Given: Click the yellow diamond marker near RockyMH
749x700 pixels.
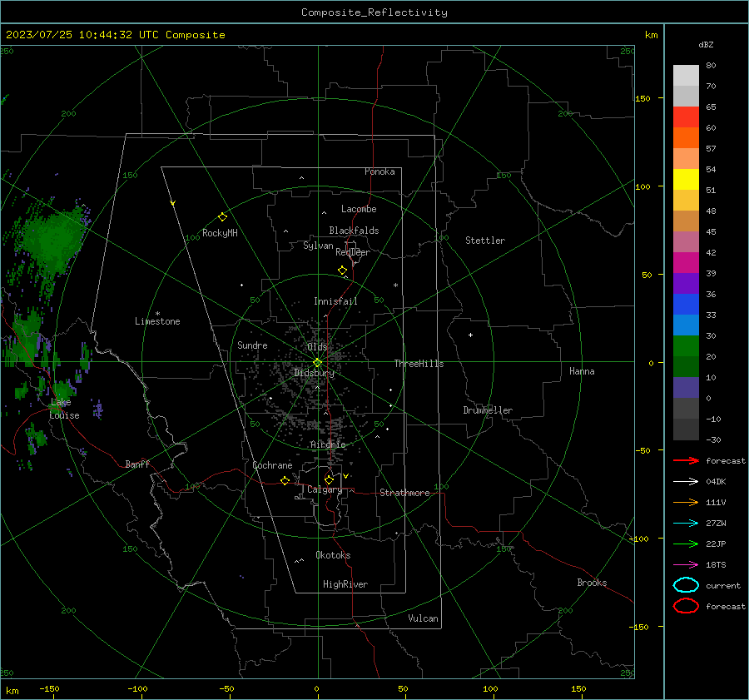Looking at the screenshot, I should tap(222, 217).
